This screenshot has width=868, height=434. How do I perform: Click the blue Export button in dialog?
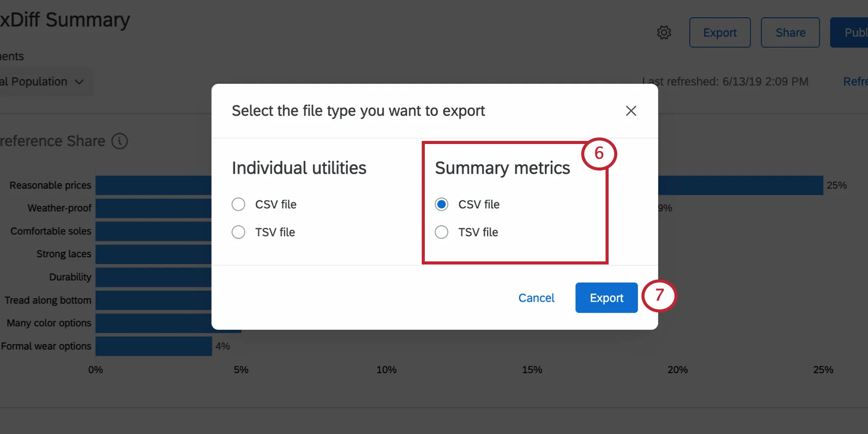[606, 298]
